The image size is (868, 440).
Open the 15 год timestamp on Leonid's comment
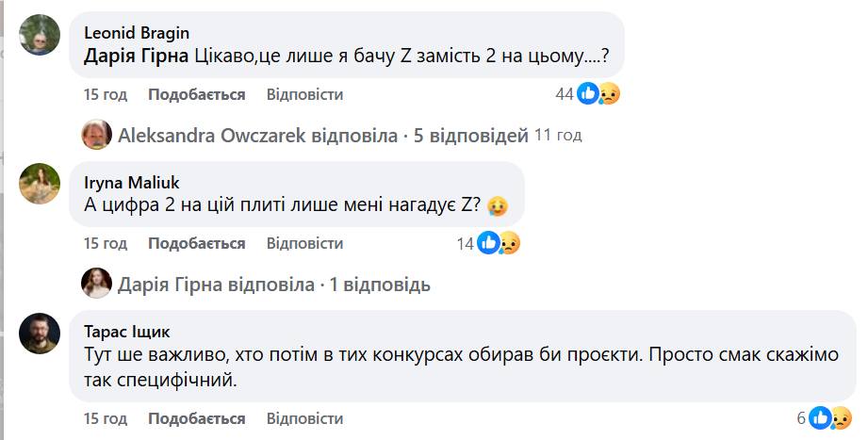tap(105, 94)
